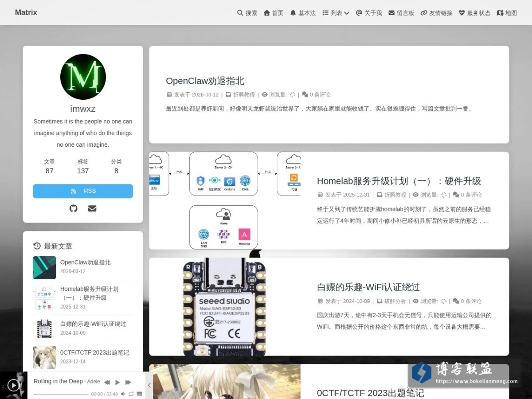The height and width of the screenshot is (399, 532).
Task: Open the 留言板 guestbook
Action: pos(401,13)
